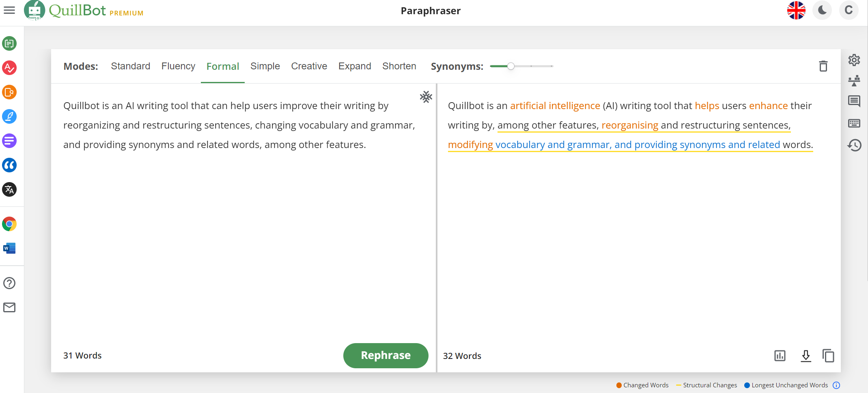Switch to Expand mode
Viewport: 868px width, 393px height.
pyautogui.click(x=355, y=66)
